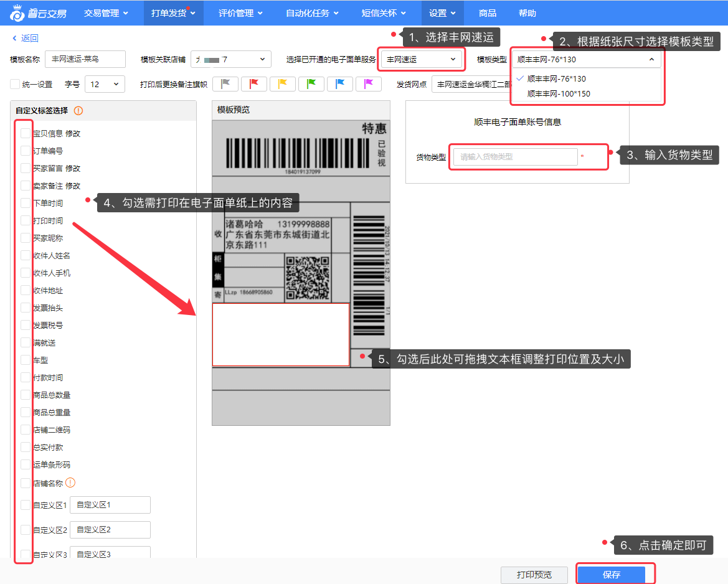This screenshot has width=728, height=584.
Task: Select the yellow remark flag
Action: [283, 84]
